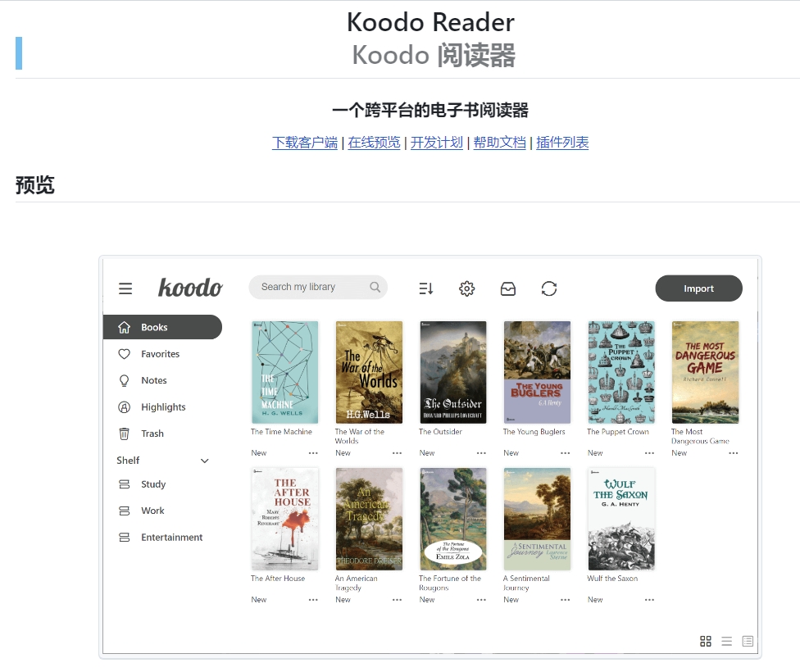
Task: Click the backup inbox-tray icon
Action: [x=507, y=288]
